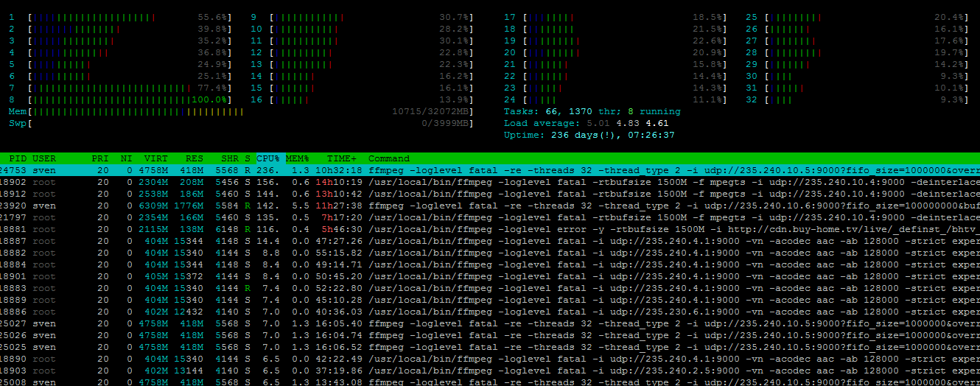Select process row PID 18901
Viewport: 980px width, 386px height.
(x=490, y=276)
